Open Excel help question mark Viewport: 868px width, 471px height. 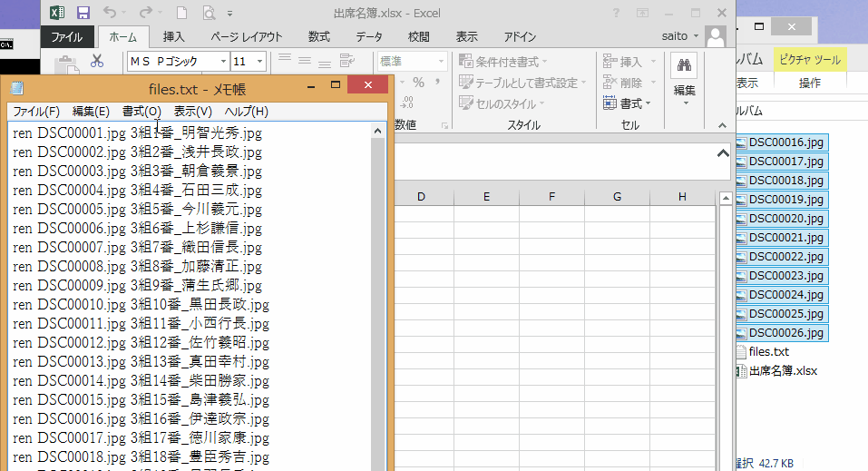(x=616, y=13)
